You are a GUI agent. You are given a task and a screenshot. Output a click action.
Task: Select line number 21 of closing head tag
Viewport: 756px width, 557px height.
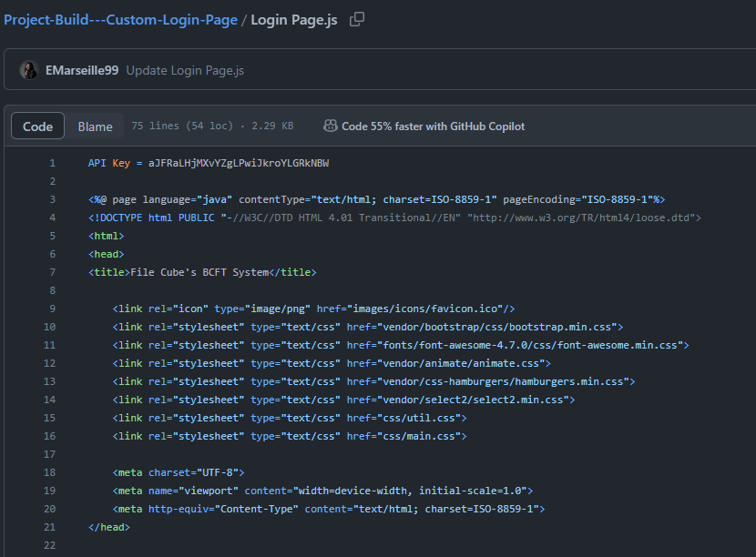tap(49, 527)
